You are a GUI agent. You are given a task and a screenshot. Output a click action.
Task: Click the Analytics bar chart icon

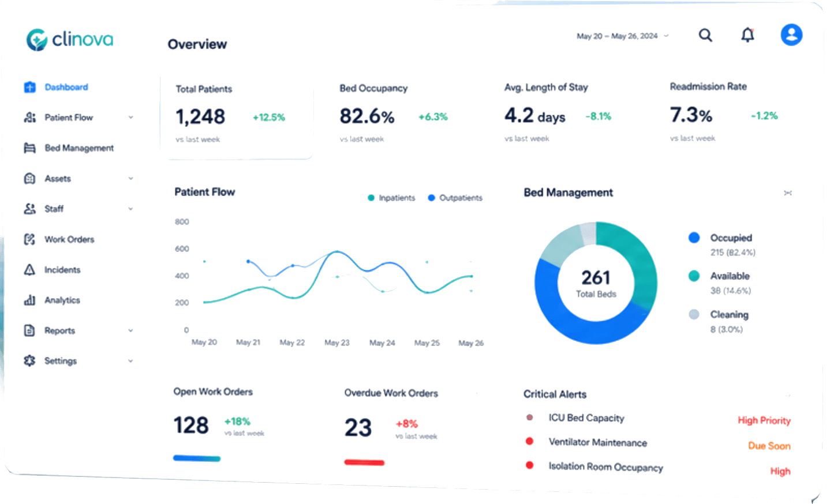30,300
